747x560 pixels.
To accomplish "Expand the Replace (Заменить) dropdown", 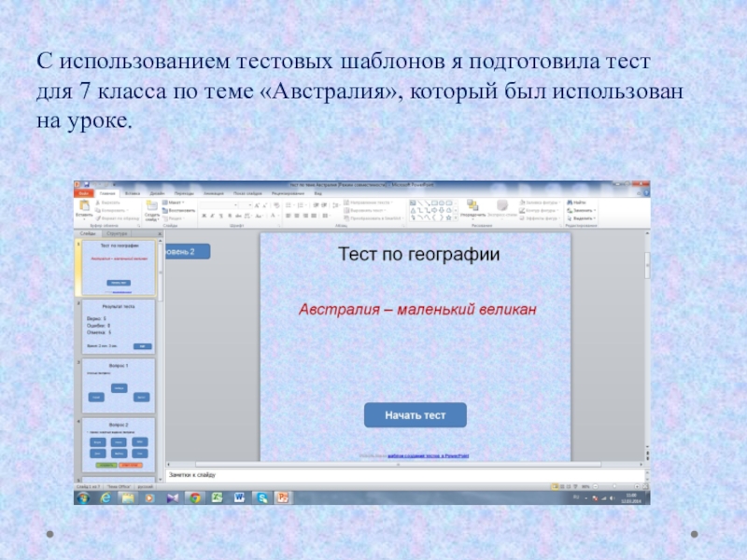I will click(581, 210).
